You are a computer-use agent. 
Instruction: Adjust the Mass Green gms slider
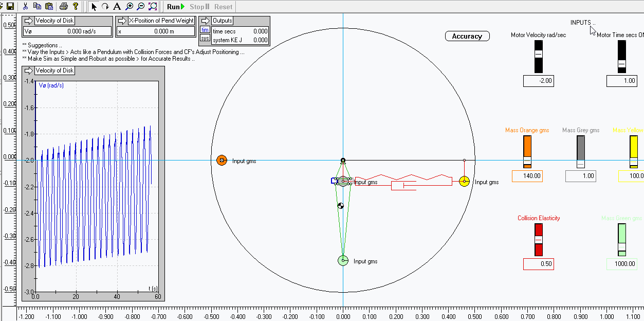coord(622,240)
